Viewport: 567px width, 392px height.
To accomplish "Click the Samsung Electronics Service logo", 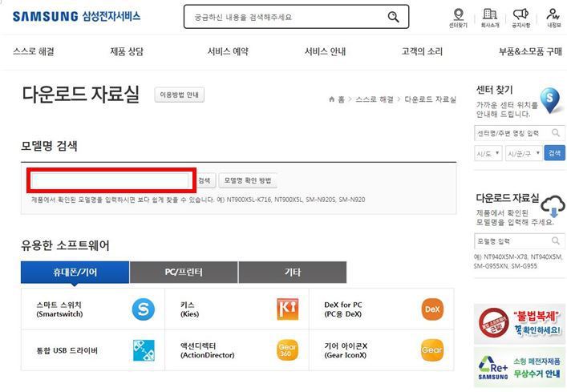I will [x=77, y=16].
